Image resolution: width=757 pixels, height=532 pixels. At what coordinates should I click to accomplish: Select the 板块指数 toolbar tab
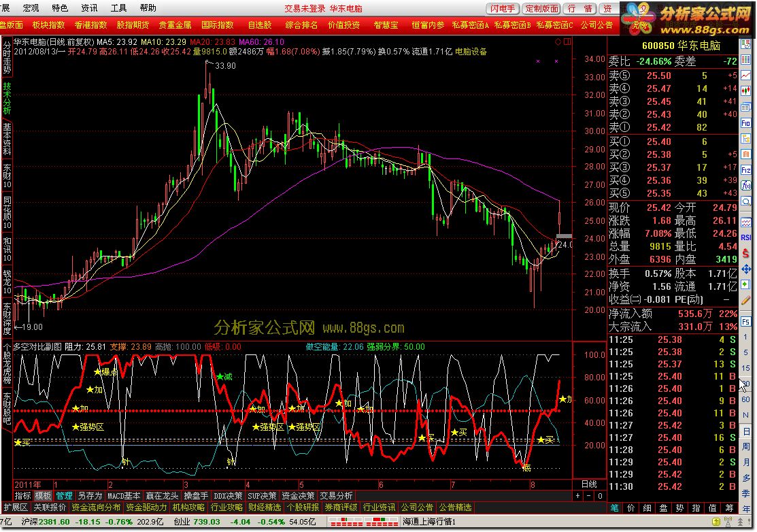point(49,24)
